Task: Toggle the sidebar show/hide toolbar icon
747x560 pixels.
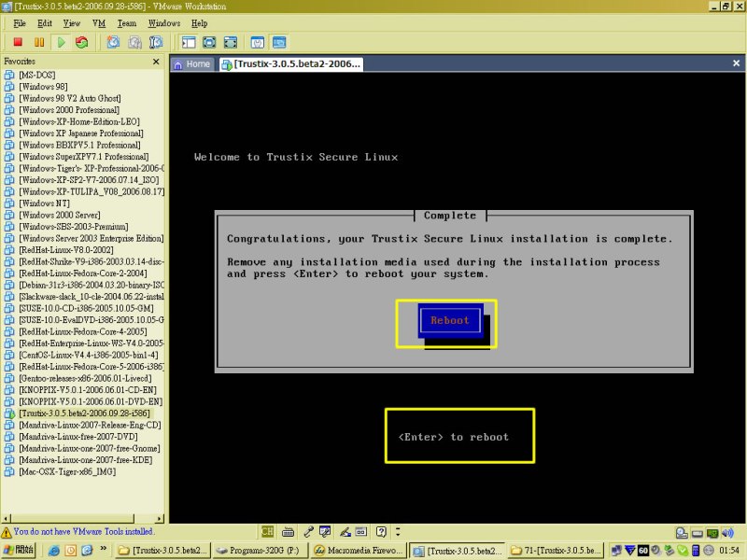Action: (x=189, y=42)
